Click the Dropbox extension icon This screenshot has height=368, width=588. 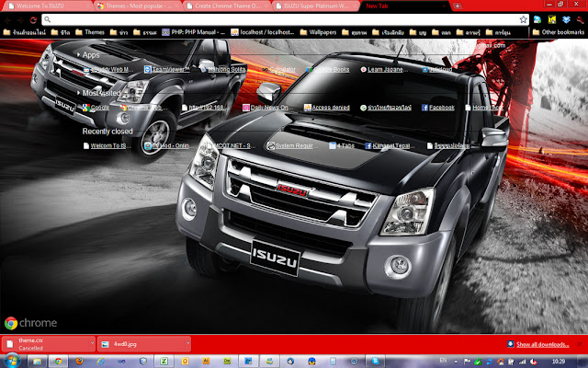566,20
